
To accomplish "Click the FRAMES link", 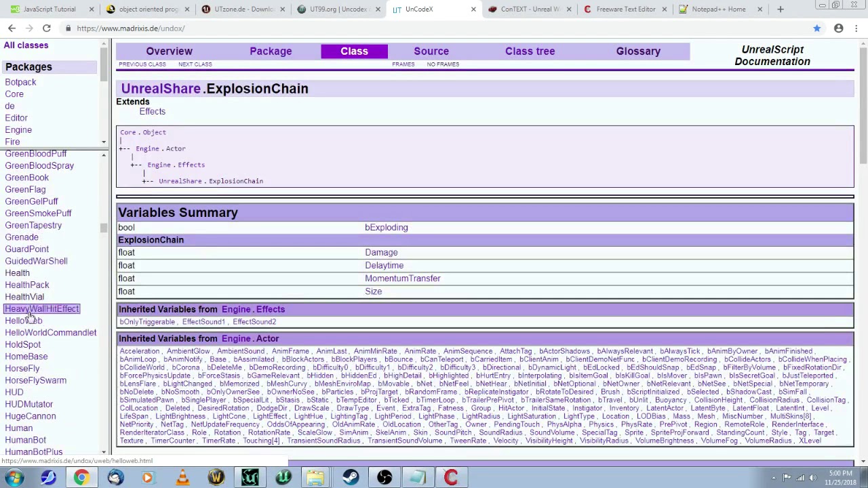I will tap(403, 64).
